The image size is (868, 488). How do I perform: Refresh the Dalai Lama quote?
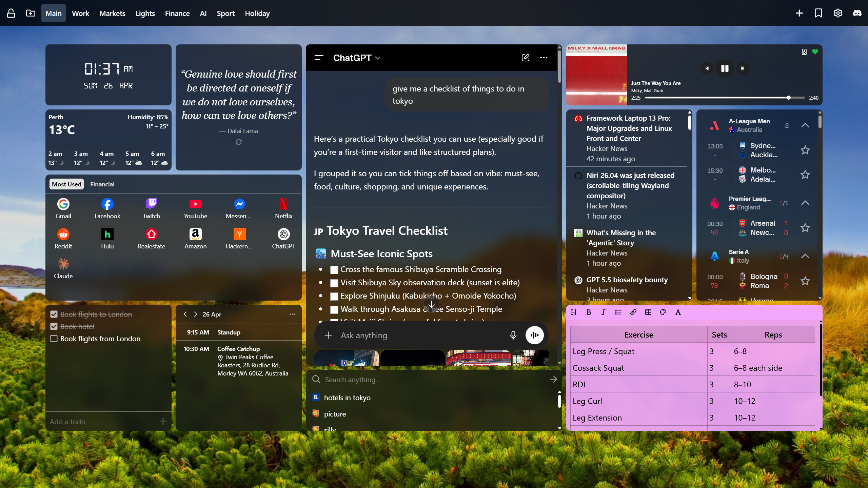(x=239, y=142)
